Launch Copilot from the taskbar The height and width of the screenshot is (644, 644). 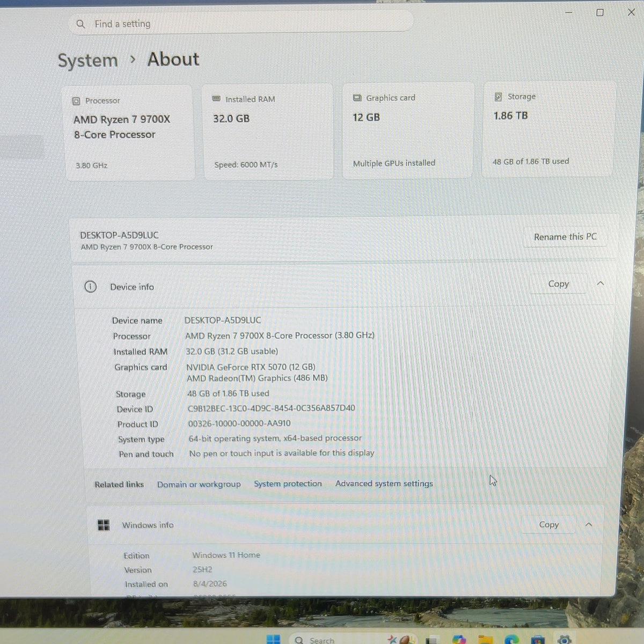click(x=459, y=639)
